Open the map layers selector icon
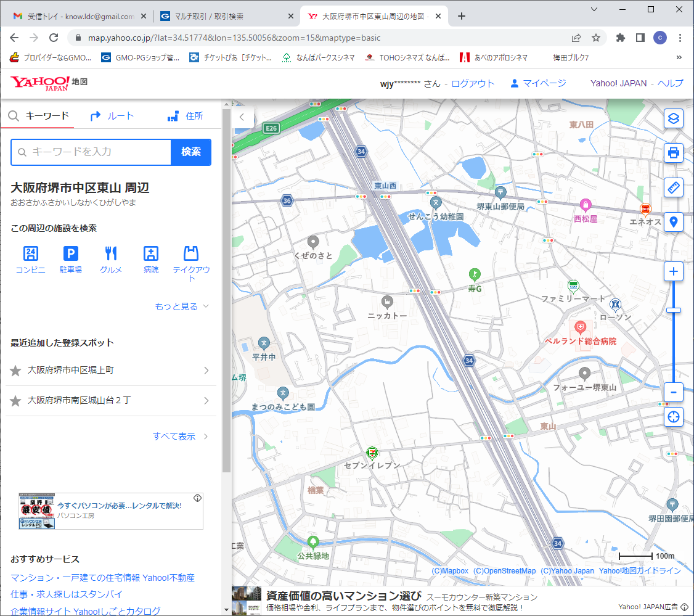 (674, 118)
